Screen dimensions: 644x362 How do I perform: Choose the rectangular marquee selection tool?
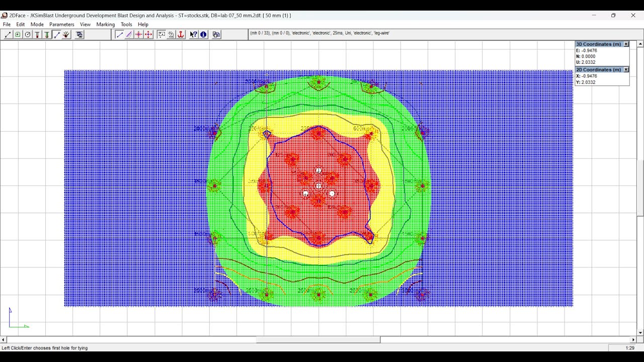click(x=162, y=35)
